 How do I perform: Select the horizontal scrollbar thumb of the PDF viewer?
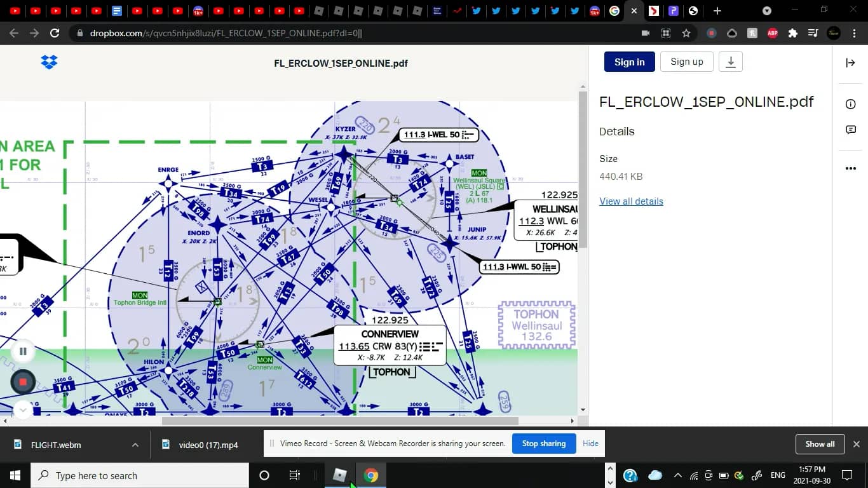coord(340,421)
